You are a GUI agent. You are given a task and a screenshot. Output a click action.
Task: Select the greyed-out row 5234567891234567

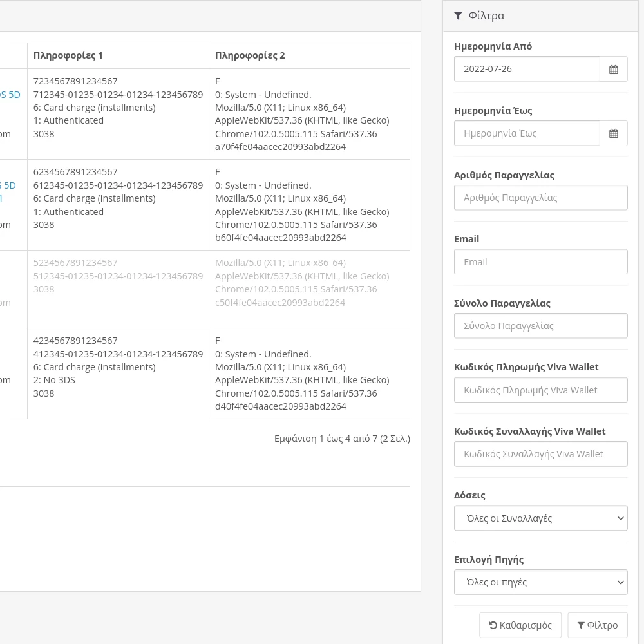(x=75, y=263)
